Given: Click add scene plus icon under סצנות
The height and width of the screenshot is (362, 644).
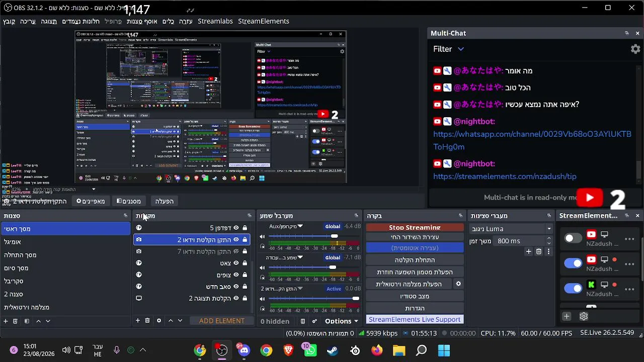Looking at the screenshot, I should 6,321.
